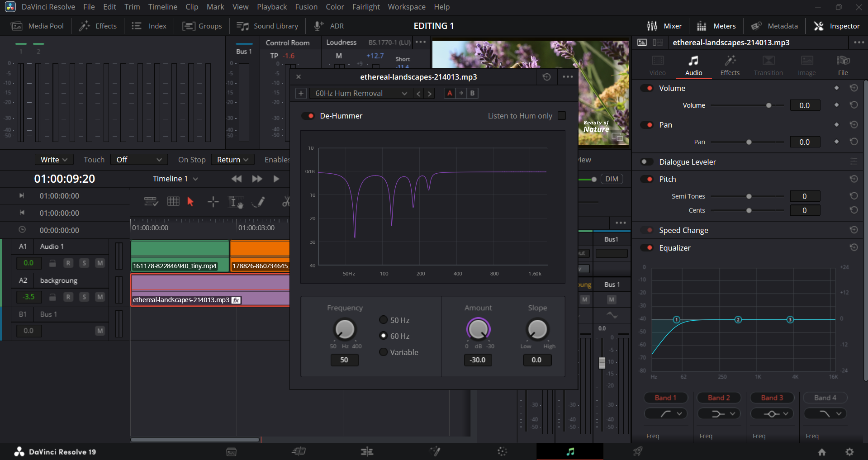Screen dimensions: 868x460
Task: Open project settings gear icon
Action: (849, 451)
